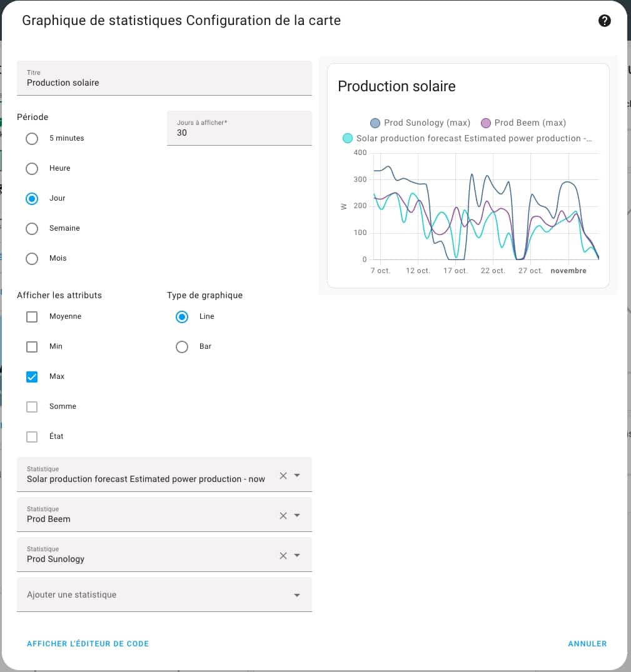Click the Annuler button

pos(587,644)
